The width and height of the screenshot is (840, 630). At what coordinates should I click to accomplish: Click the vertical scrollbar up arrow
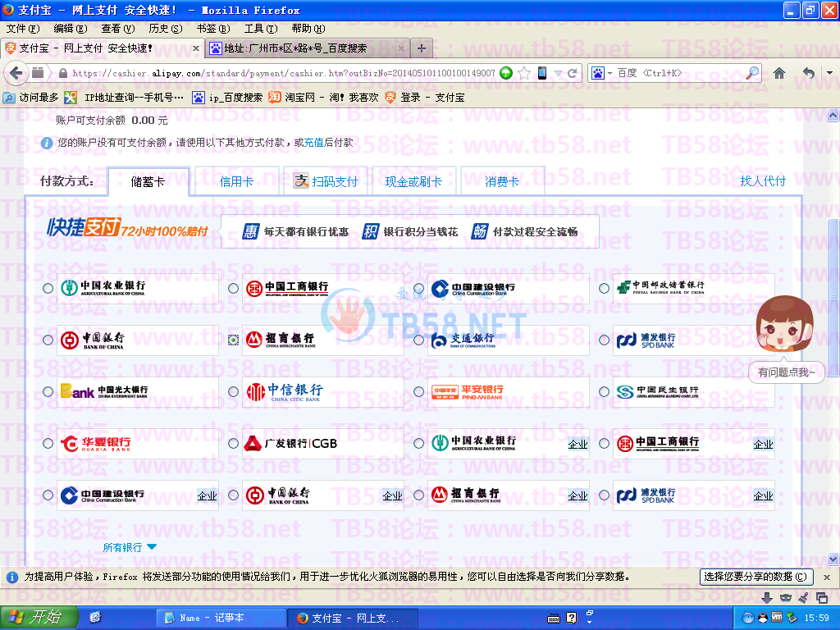[833, 115]
